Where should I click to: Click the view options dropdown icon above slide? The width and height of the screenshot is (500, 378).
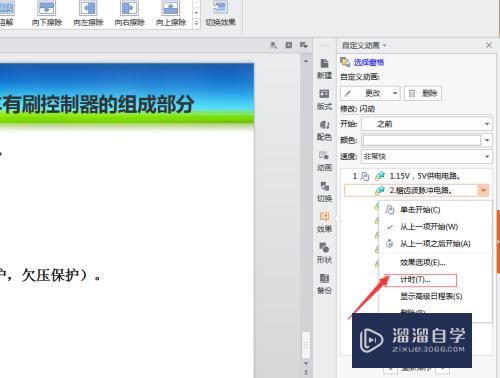tap(303, 45)
